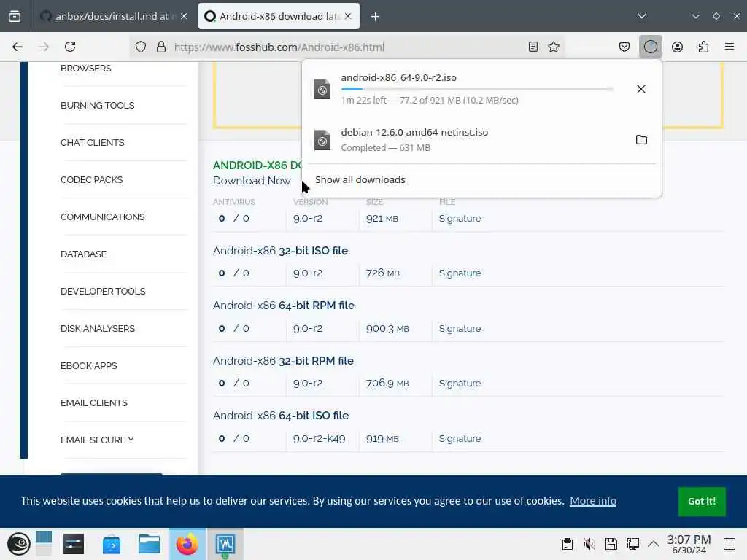Close the Android-x86 download tab

[348, 16]
